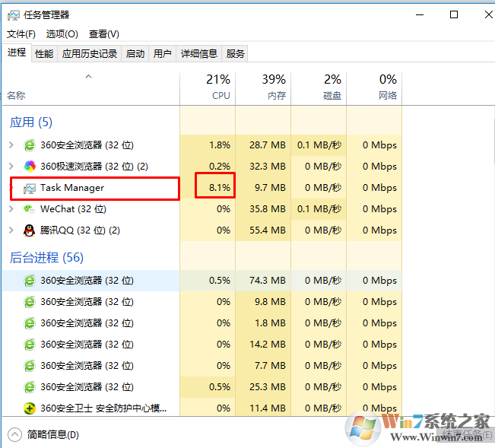Switch to the 应用历史记录 tab
The image size is (495, 448).
(89, 54)
